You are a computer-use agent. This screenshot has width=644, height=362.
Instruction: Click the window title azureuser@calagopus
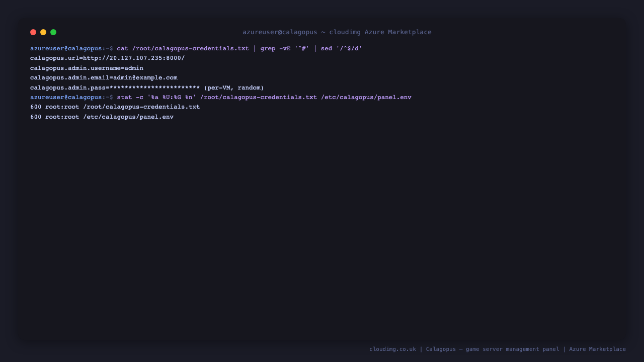click(337, 32)
